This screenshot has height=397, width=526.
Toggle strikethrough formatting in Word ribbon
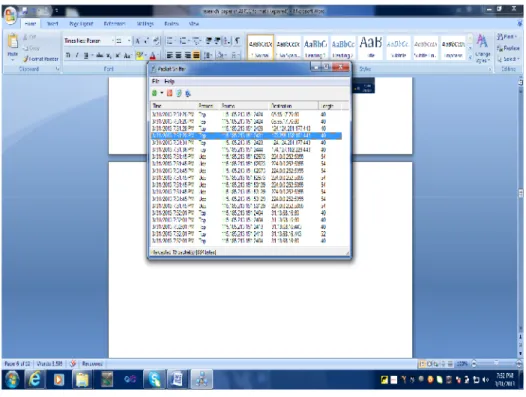click(99, 55)
